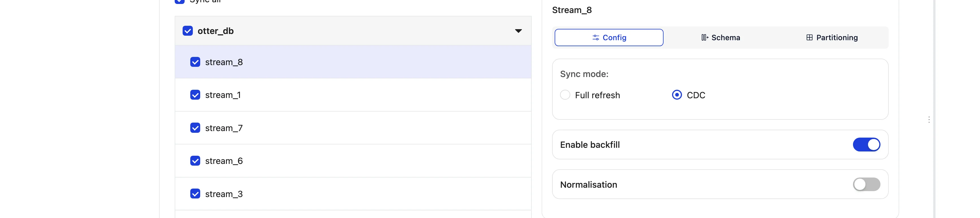This screenshot has width=980, height=218.
Task: Open the Partitioning tab
Action: [x=832, y=38]
